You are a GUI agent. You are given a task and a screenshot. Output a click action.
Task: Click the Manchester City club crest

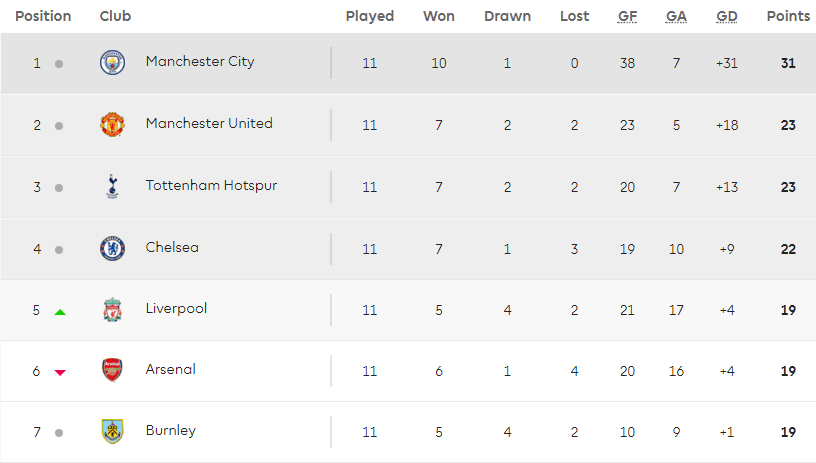[x=112, y=63]
